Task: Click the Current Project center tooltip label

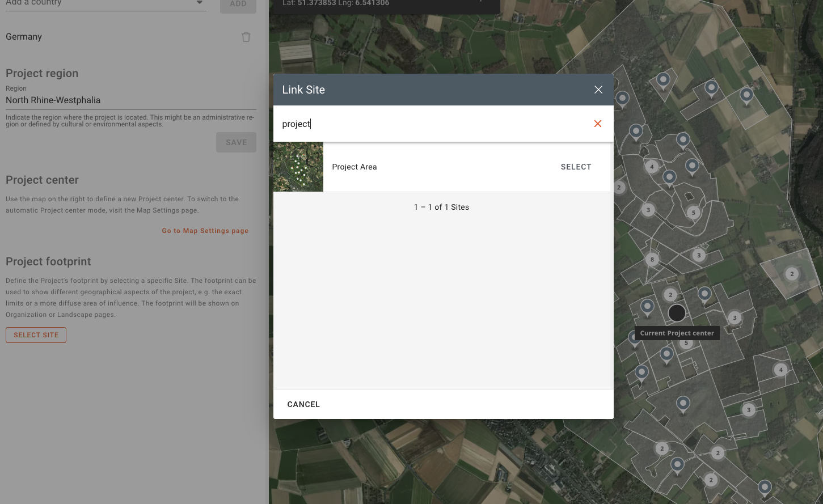Action: [x=677, y=333]
